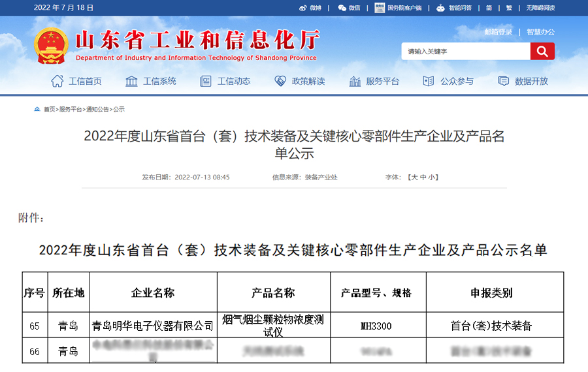Open the 数据开放 navigation menu
Viewport: 588px width, 372px height.
coord(523,81)
